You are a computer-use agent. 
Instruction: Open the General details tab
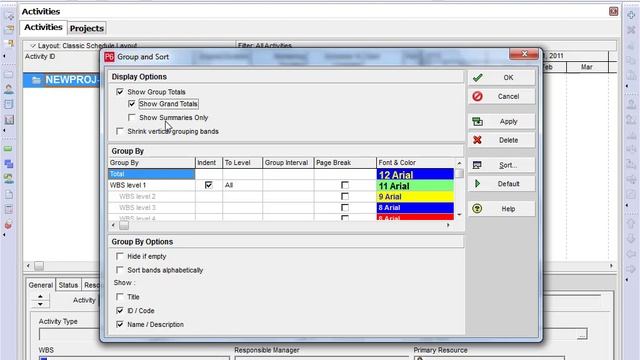[x=41, y=285]
